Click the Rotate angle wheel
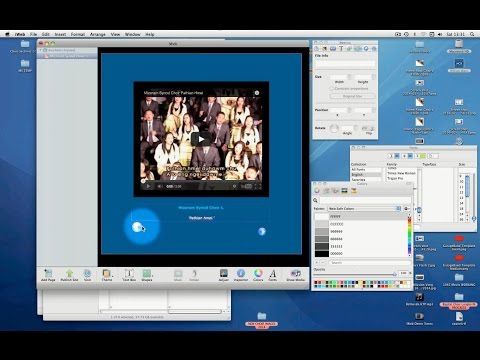The width and height of the screenshot is (480, 360). tap(334, 128)
